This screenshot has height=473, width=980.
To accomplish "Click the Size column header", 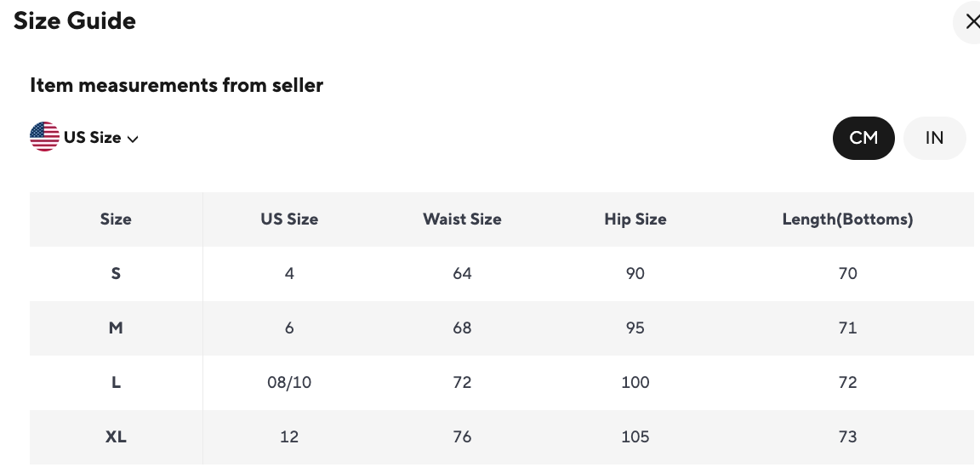I will click(x=116, y=219).
